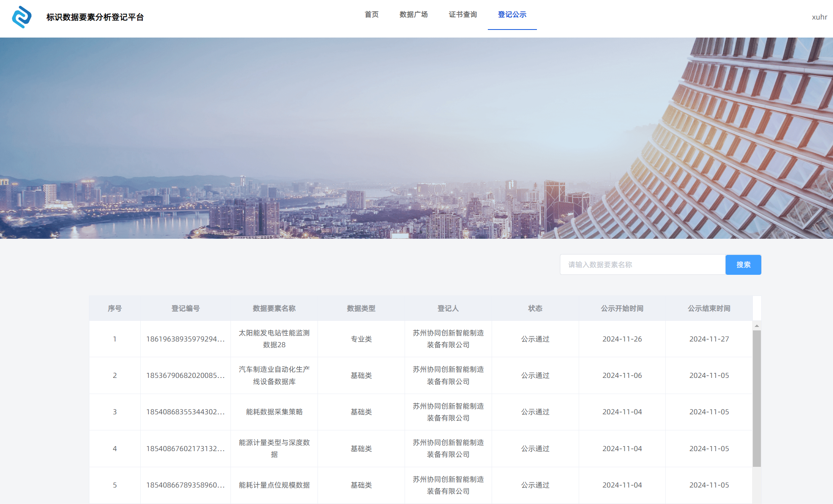Click the platform title 标识数据要素分析登记平台
Screen dimensions: 833x504
pyautogui.click(x=95, y=17)
